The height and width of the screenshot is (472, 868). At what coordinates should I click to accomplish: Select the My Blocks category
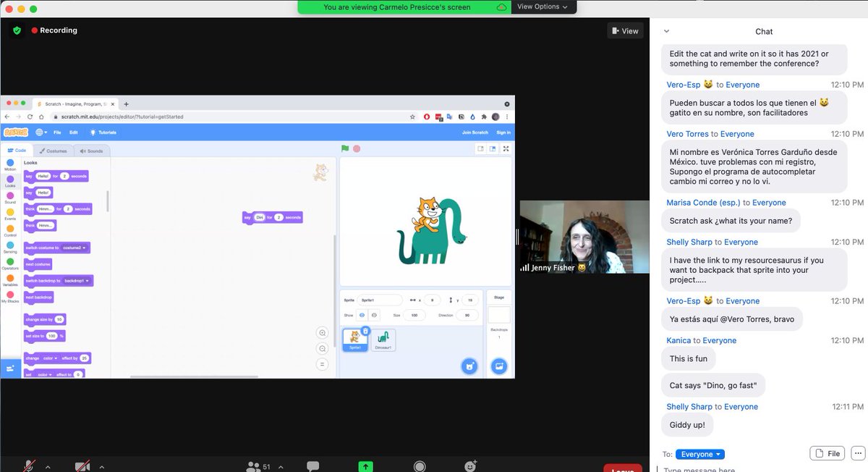(10, 296)
